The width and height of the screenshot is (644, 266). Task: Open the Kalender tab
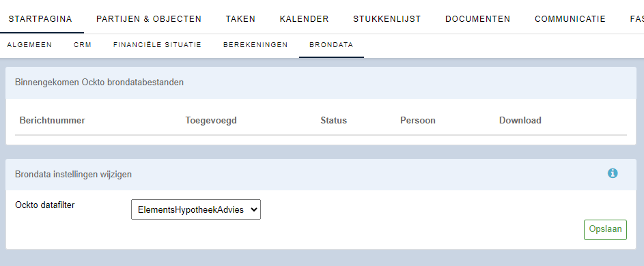click(304, 19)
